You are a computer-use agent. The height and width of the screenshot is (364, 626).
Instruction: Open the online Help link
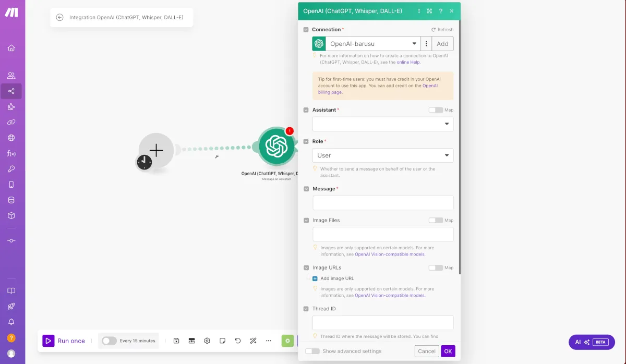click(x=408, y=62)
